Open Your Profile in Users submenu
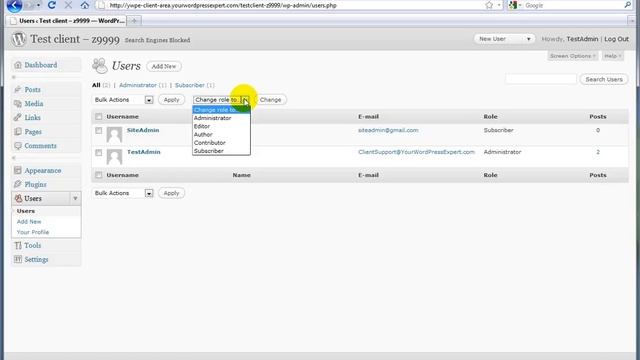 click(x=33, y=232)
